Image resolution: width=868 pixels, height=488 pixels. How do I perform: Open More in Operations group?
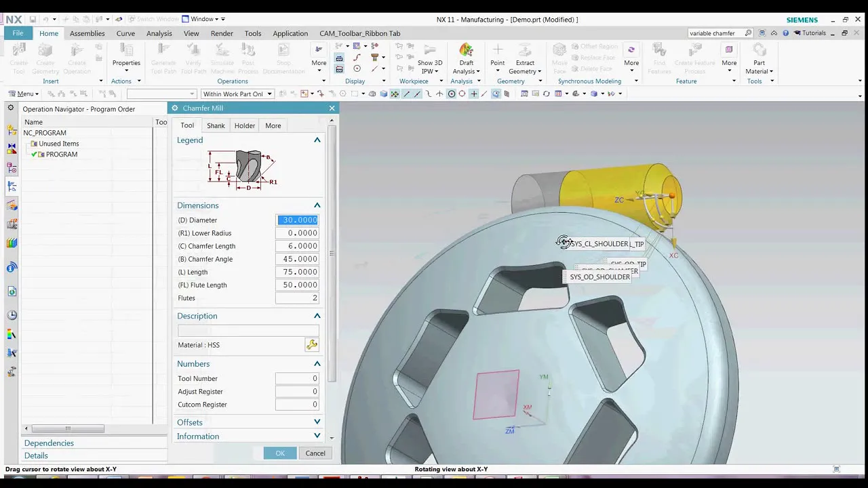319,56
